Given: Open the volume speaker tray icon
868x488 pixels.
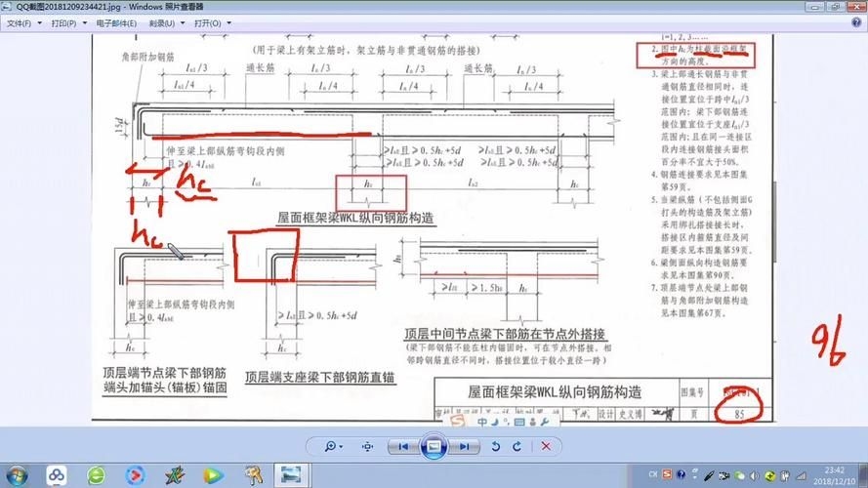Looking at the screenshot, I should coord(754,475).
